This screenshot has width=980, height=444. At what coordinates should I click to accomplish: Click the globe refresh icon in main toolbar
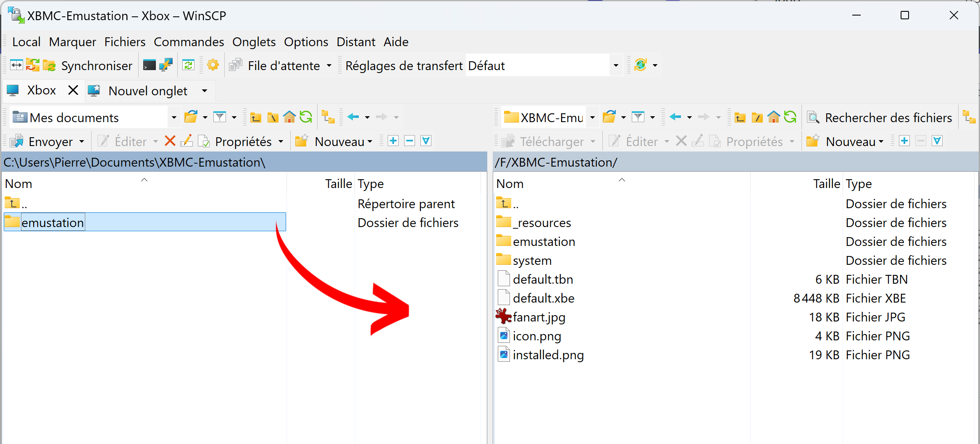[641, 65]
